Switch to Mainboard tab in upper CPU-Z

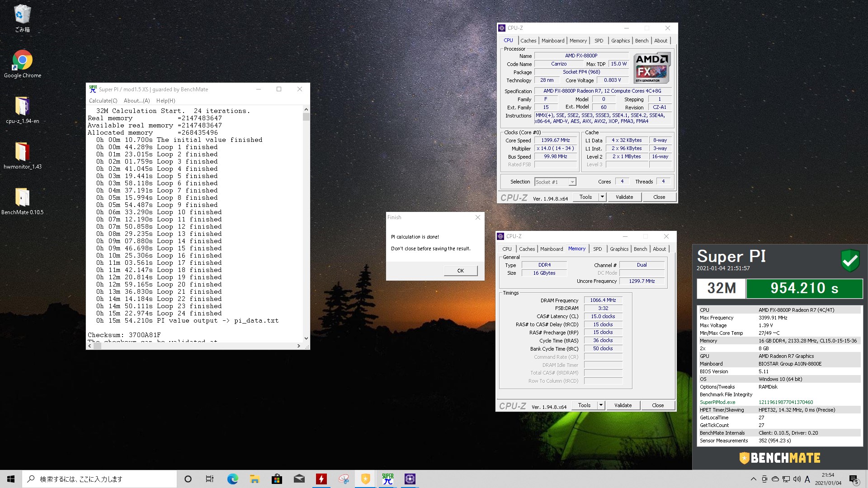[x=553, y=41]
